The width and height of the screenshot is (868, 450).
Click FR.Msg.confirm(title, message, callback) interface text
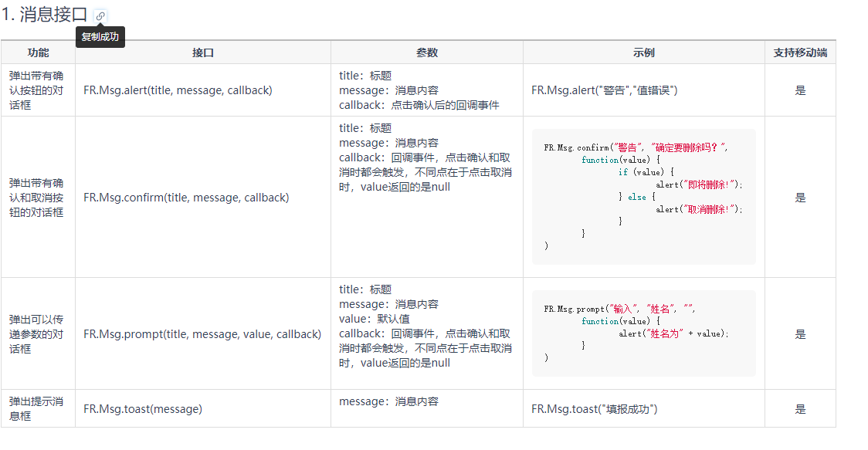click(x=186, y=198)
